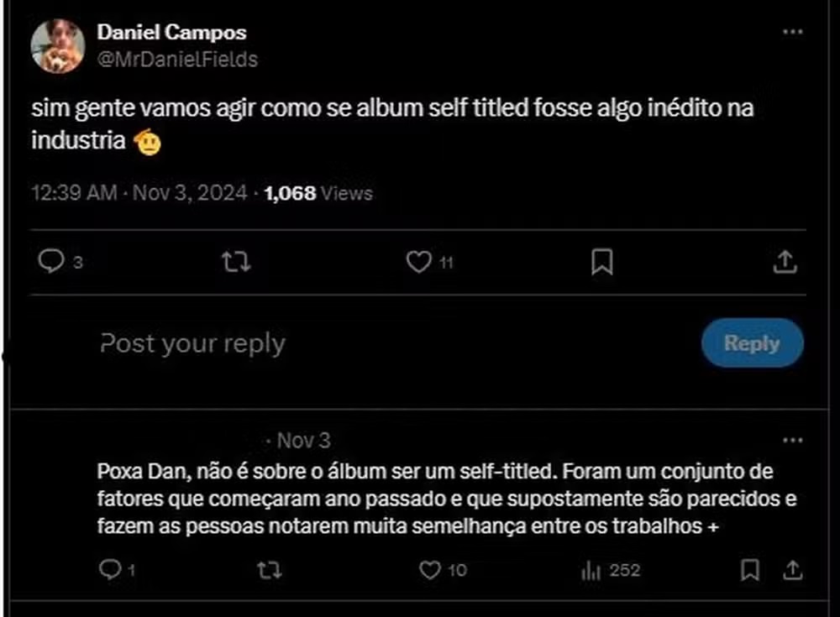Click the blue Reply button
This screenshot has height=617, width=840.
click(x=752, y=343)
